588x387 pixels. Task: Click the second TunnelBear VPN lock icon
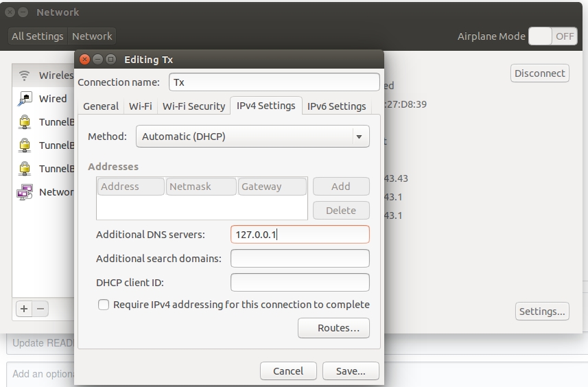point(25,145)
